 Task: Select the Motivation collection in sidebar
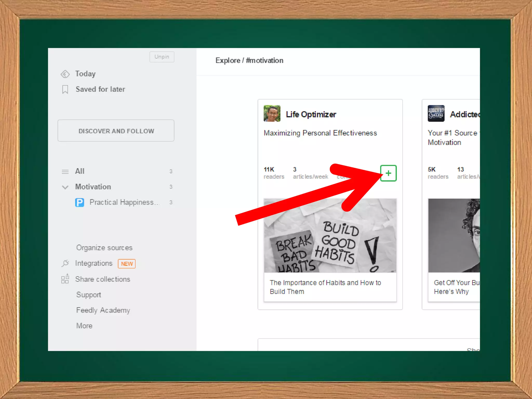tap(93, 187)
